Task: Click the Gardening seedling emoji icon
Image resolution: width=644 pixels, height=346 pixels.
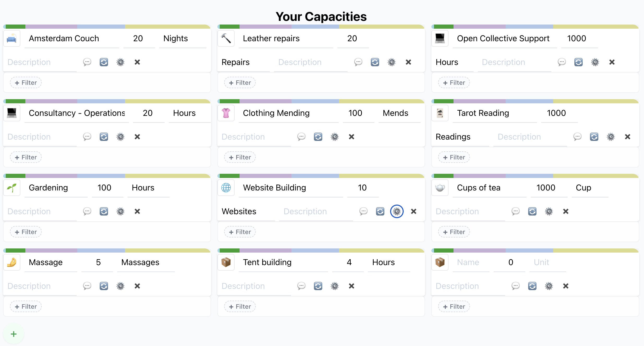Action: [x=12, y=188]
